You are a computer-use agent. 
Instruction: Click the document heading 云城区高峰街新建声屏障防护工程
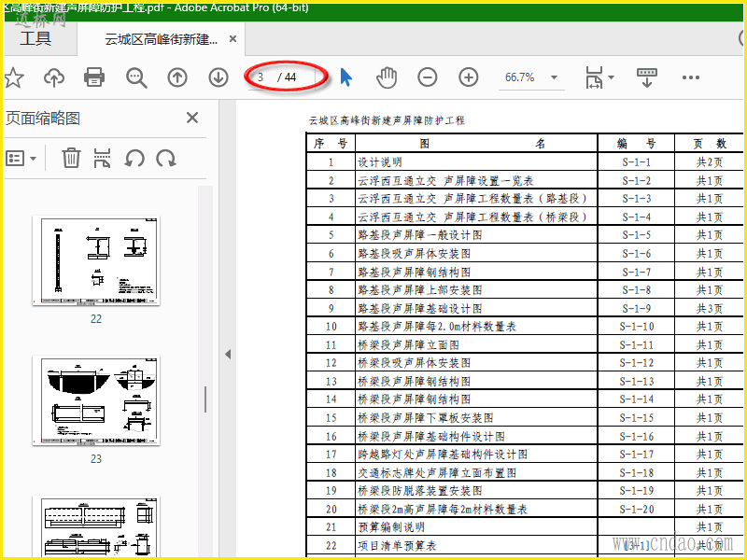(387, 120)
